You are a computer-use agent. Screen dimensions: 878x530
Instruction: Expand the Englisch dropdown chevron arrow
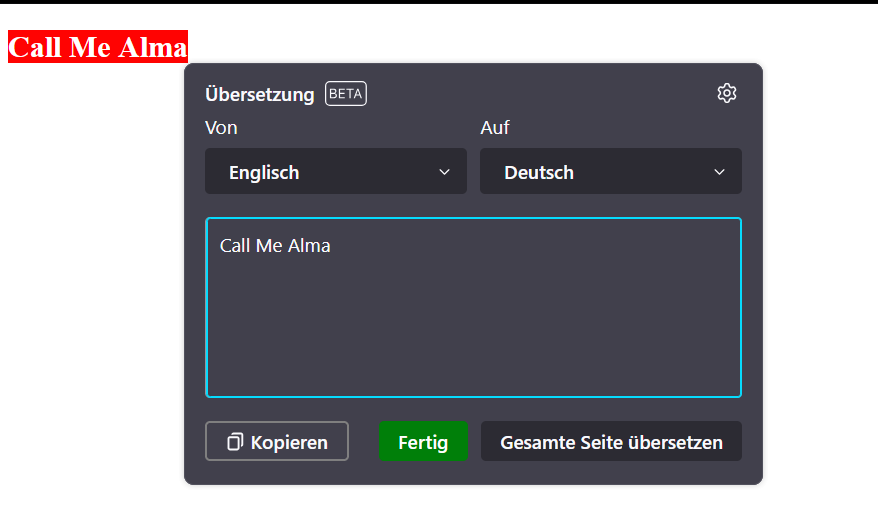click(x=445, y=172)
